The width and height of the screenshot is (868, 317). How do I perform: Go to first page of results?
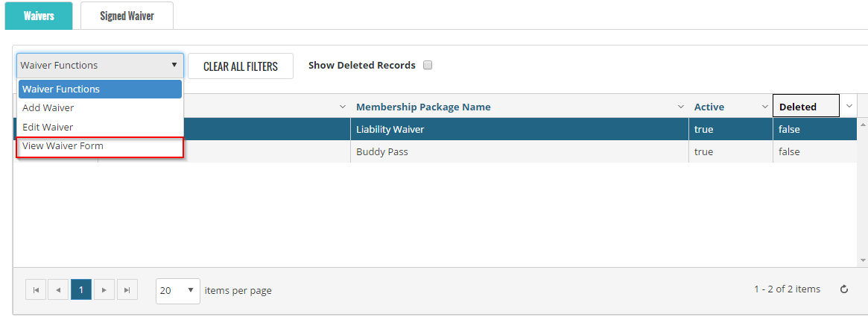point(36,290)
